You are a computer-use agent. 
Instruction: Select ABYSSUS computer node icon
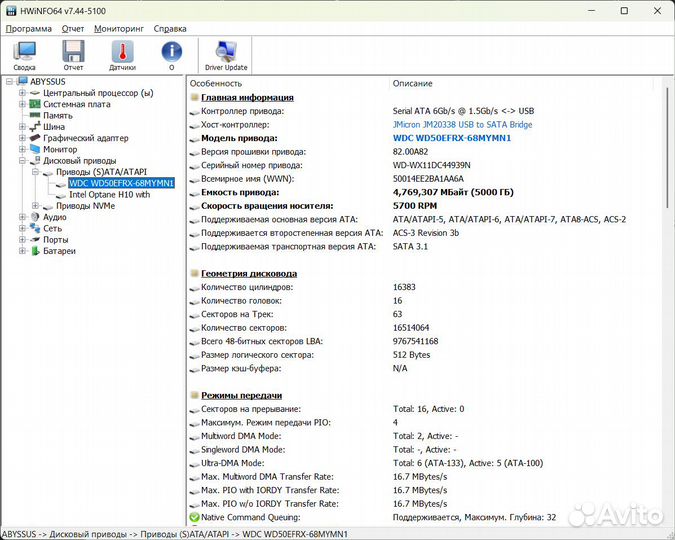pyautogui.click(x=22, y=81)
